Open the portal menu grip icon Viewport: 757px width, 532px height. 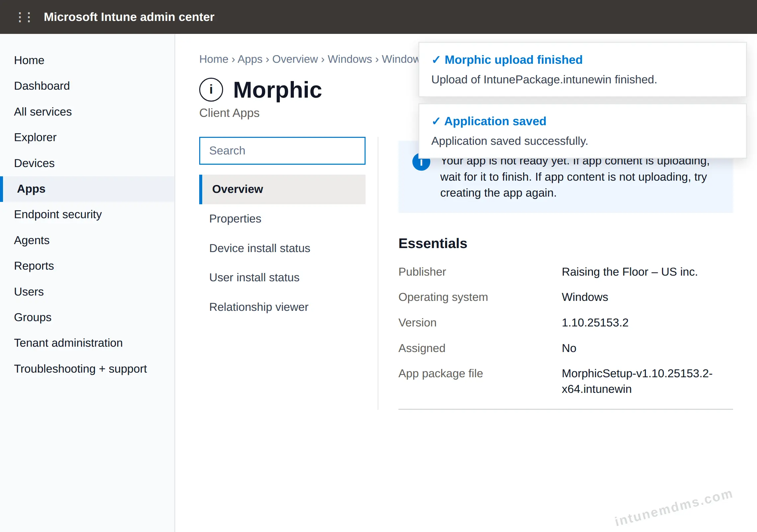24,17
